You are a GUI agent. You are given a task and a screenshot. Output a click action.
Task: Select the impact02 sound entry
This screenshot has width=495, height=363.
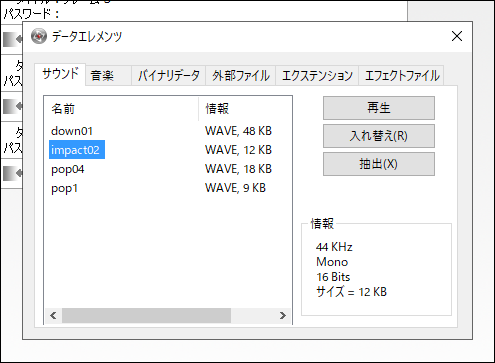[77, 150]
